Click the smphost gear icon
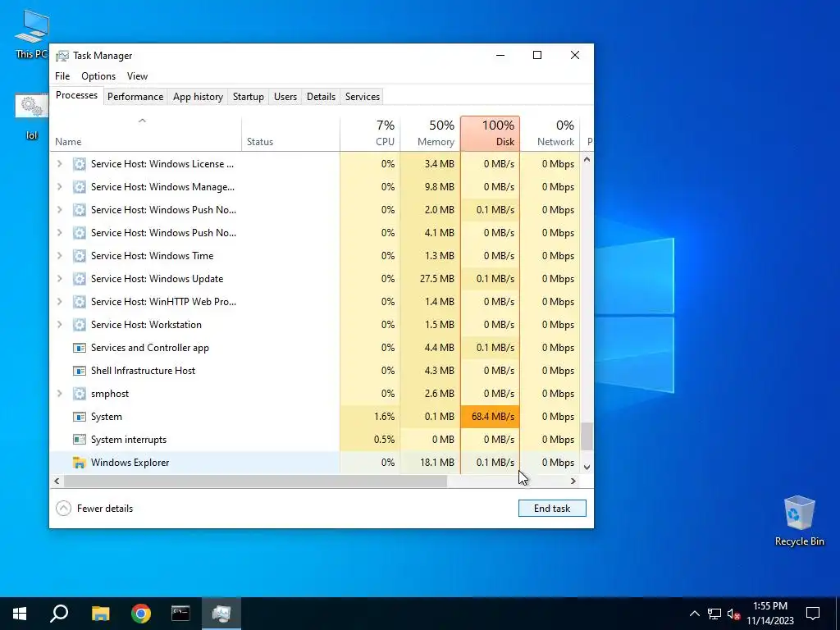The image size is (840, 630). [x=80, y=393]
